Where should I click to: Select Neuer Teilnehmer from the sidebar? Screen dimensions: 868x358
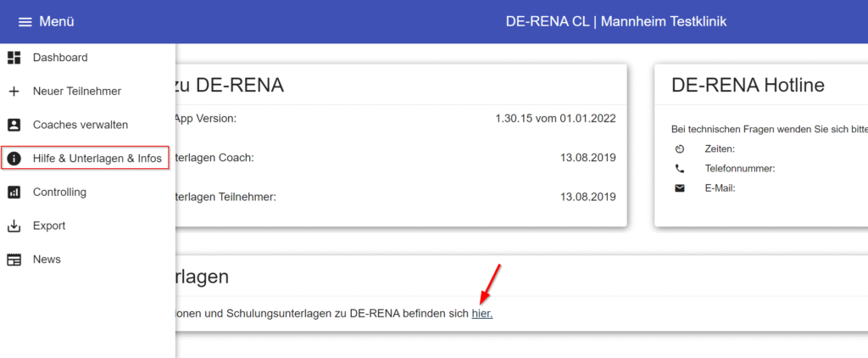76,91
